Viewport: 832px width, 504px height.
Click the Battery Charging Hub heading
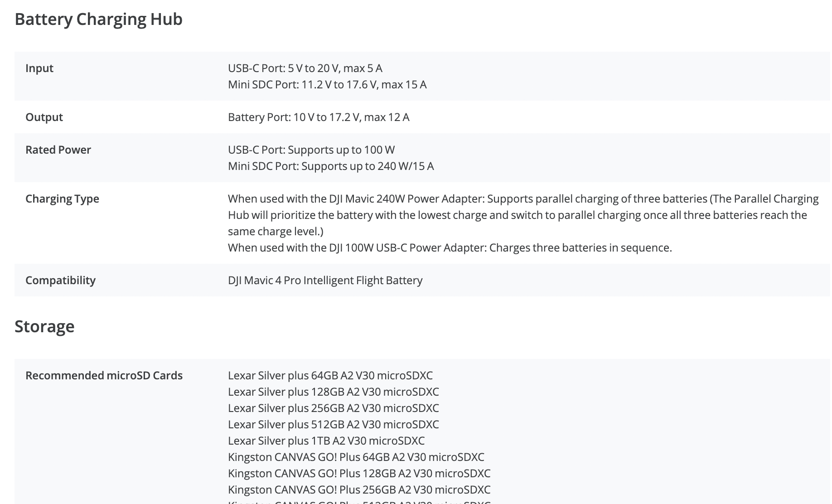(98, 19)
